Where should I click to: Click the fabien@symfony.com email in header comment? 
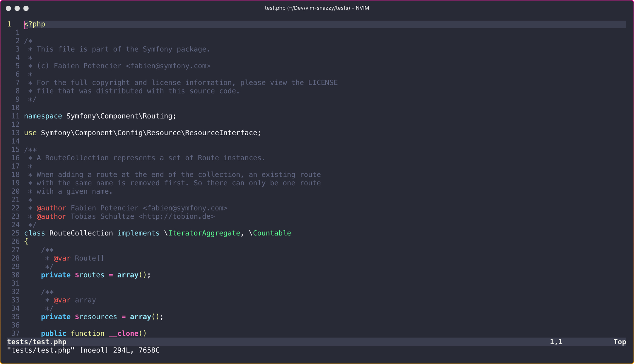[x=168, y=66]
